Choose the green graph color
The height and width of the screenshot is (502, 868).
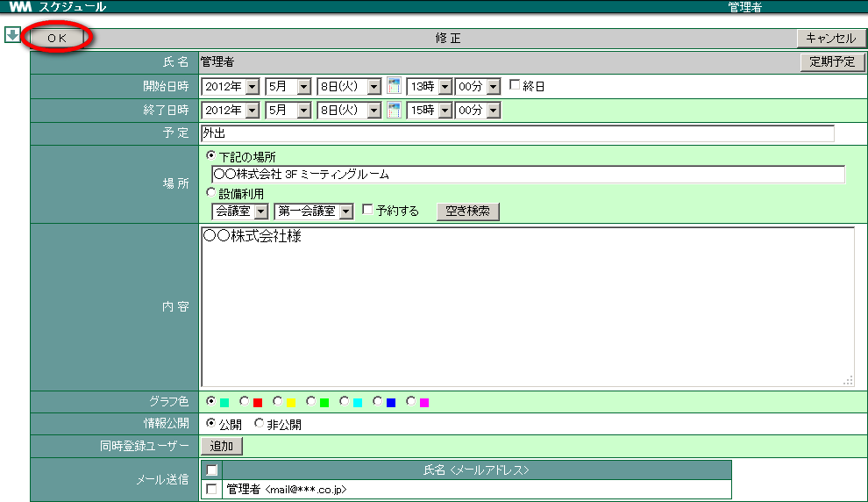311,400
